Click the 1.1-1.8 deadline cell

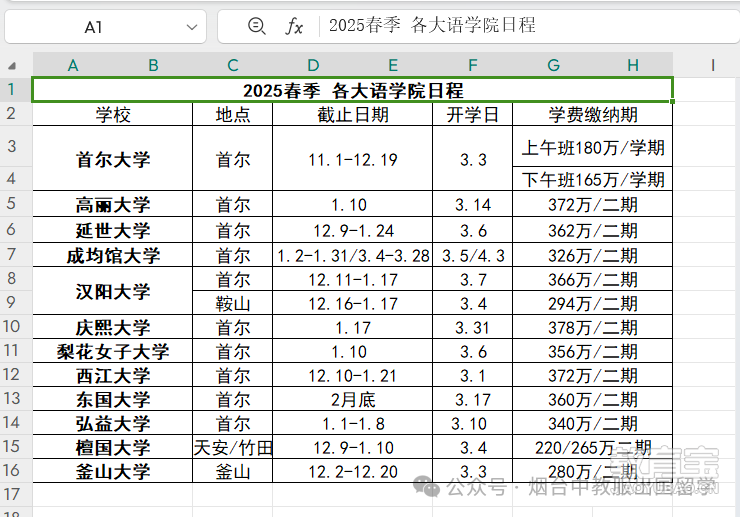[x=353, y=423]
